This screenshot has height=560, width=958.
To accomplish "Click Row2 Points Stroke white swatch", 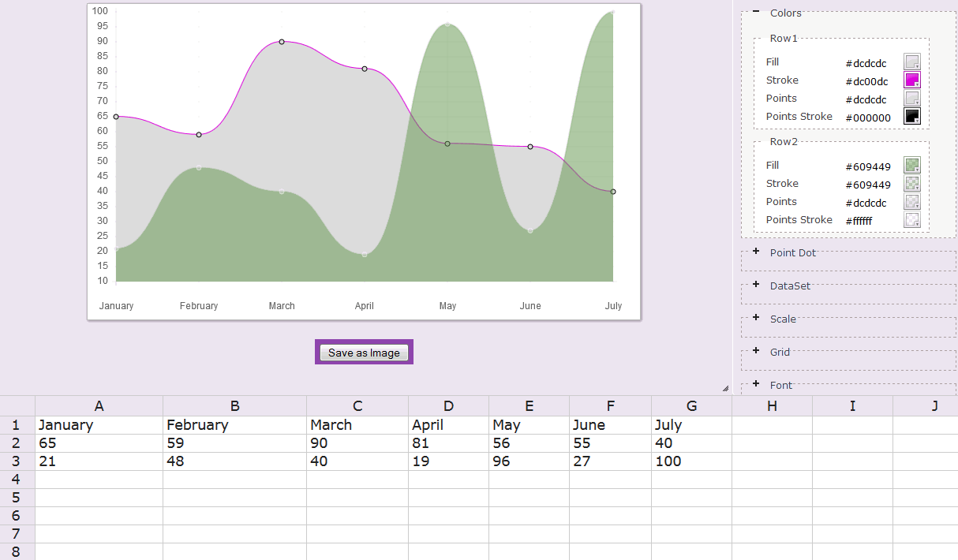I will pos(911,220).
